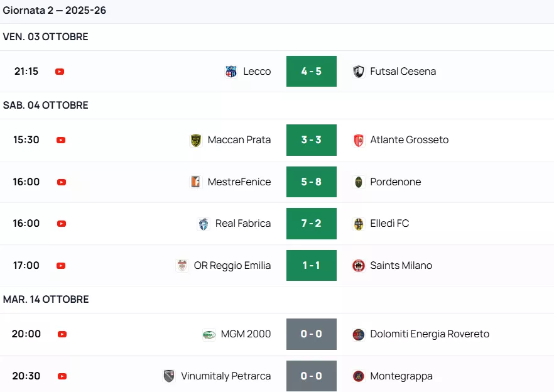Viewport: 554px width, 392px height.
Task: Select the Pordenone club badge
Action: coord(359,182)
